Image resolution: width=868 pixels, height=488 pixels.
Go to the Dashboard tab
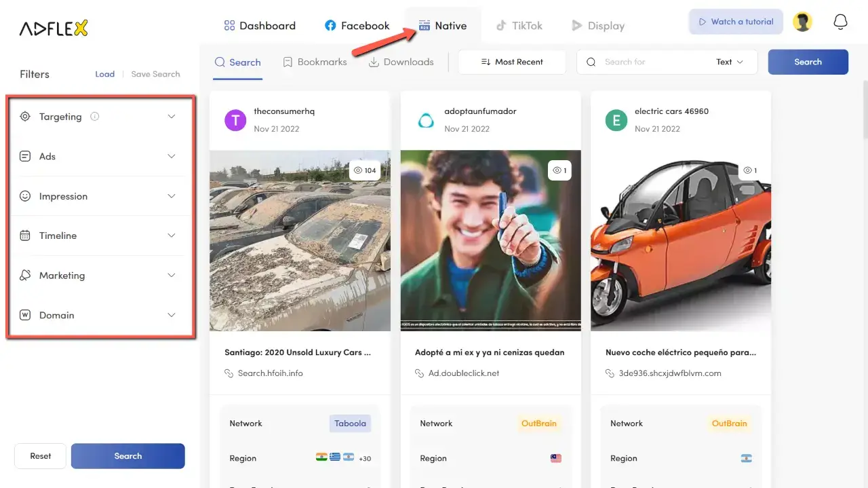(260, 25)
